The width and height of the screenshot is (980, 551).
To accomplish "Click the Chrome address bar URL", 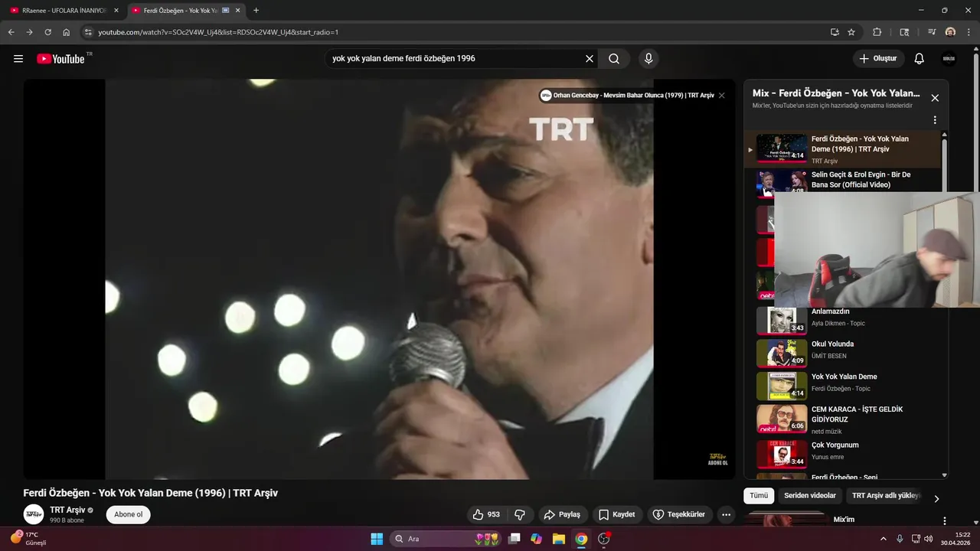I will click(x=218, y=32).
